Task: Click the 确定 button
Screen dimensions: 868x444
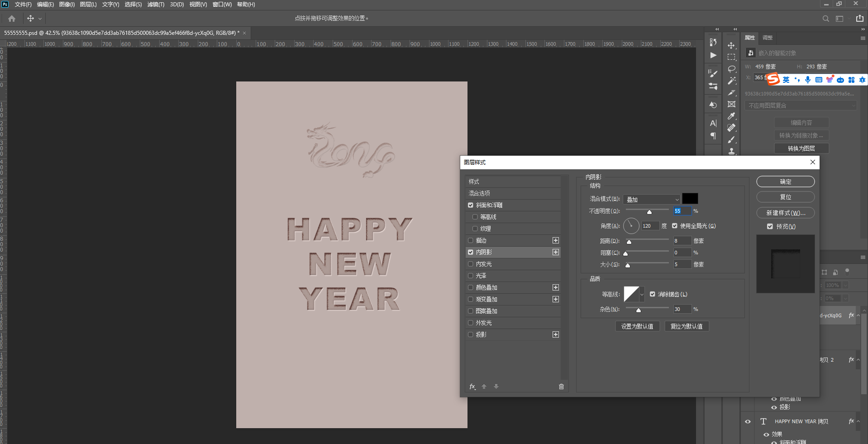Action: (785, 181)
